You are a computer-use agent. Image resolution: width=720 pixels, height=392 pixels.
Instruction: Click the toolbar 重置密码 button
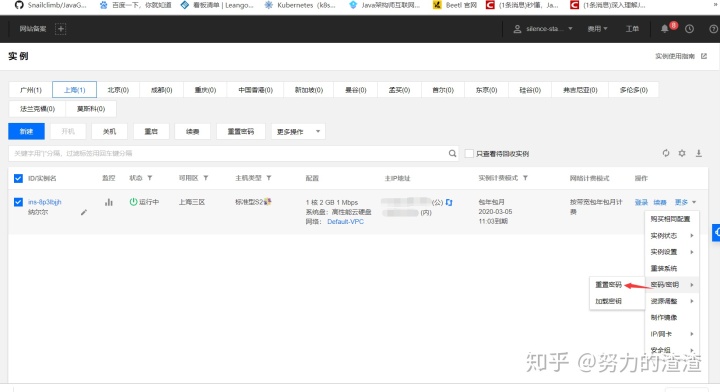click(241, 132)
